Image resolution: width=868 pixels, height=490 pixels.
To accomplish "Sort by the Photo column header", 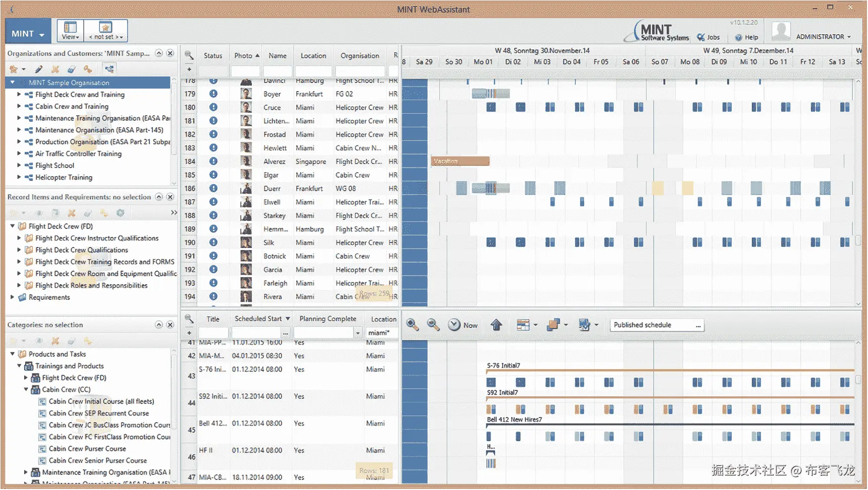I will 247,56.
